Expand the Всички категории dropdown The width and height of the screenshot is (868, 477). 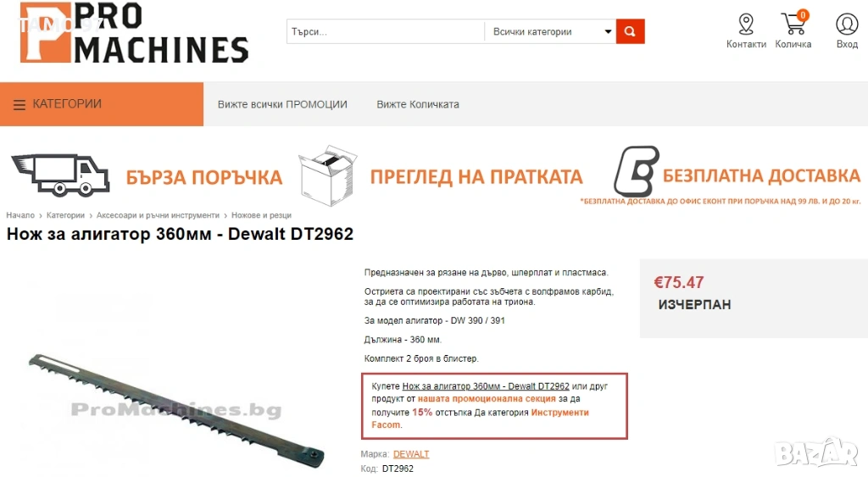tap(551, 31)
